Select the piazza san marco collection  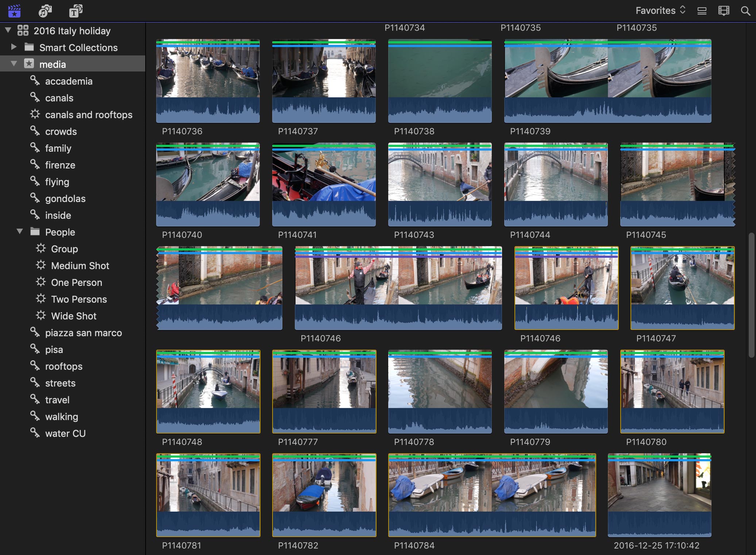[x=84, y=333]
